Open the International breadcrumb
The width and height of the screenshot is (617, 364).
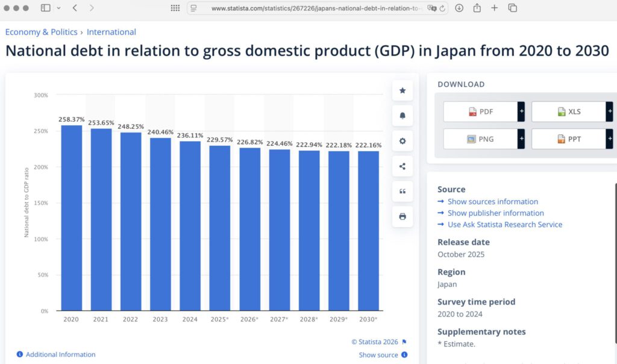(x=111, y=31)
